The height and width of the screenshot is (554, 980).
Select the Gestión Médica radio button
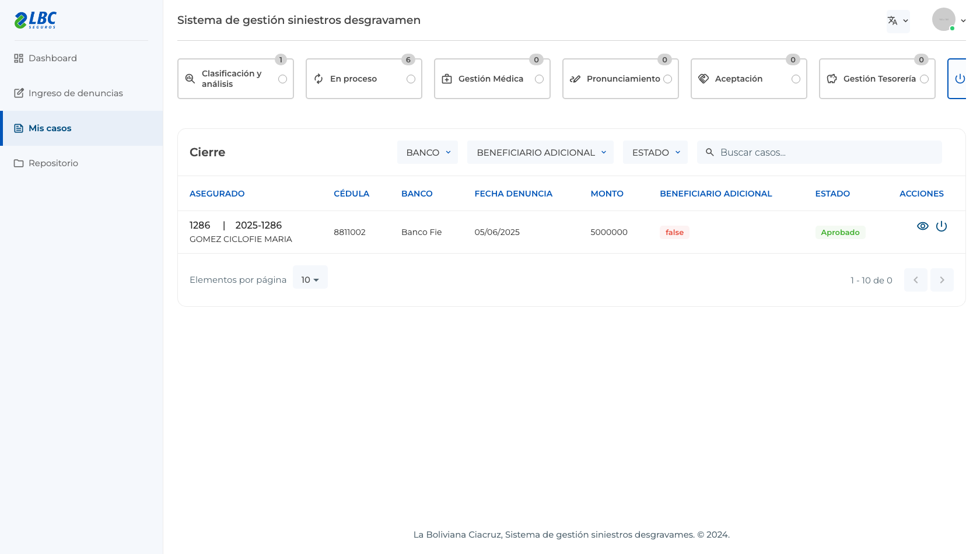tap(539, 79)
